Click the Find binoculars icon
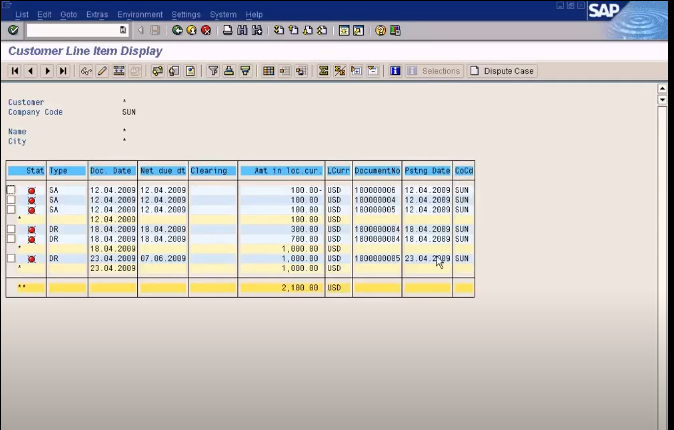The width and height of the screenshot is (674, 430). [x=242, y=30]
